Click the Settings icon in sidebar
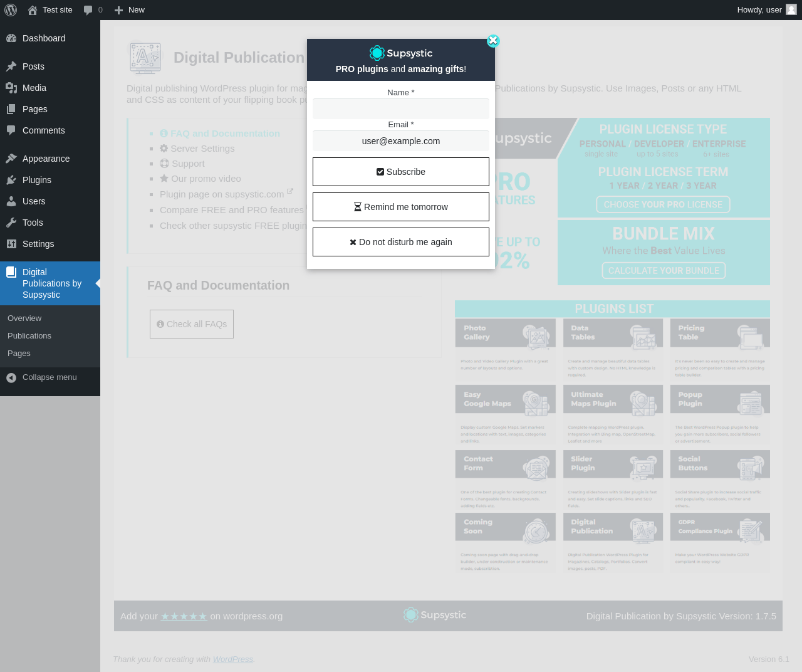The image size is (802, 672). (11, 244)
